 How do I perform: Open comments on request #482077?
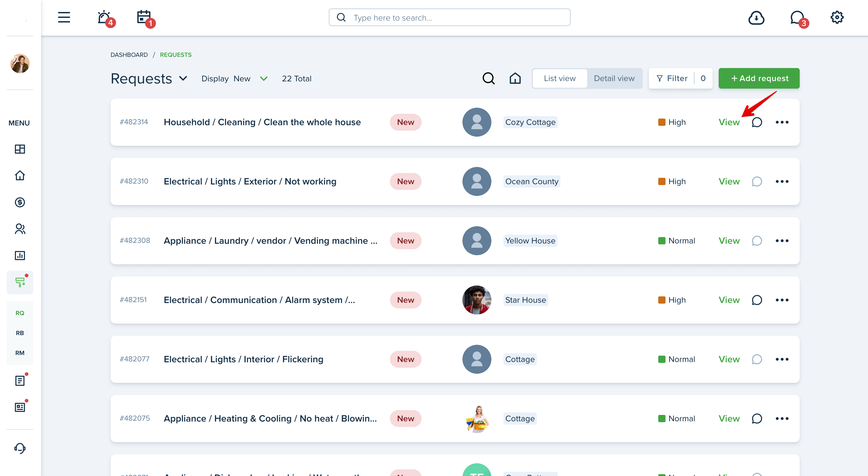[x=756, y=359]
